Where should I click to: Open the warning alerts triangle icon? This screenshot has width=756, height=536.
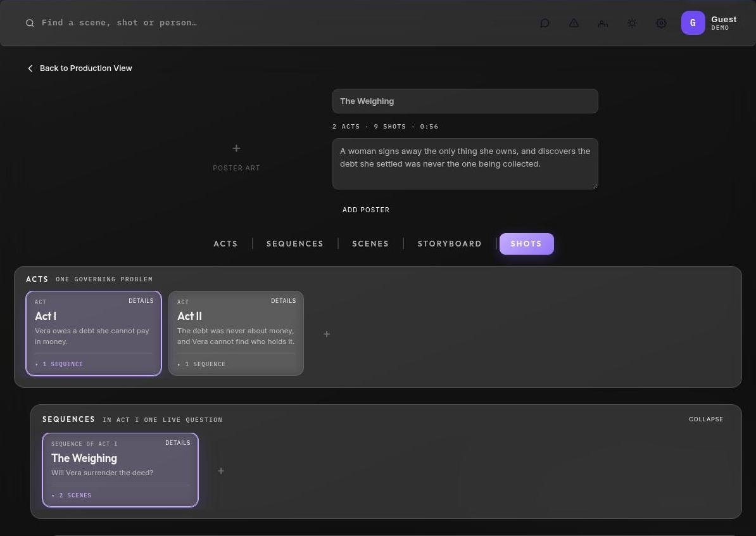574,23
